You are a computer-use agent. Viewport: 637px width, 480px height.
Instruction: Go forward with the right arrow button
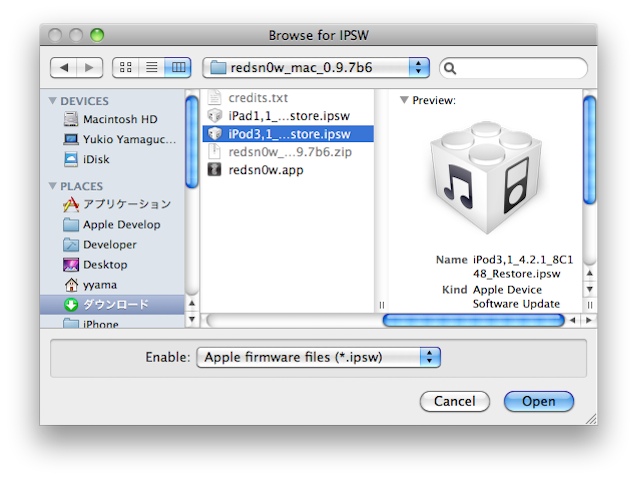coord(89,67)
